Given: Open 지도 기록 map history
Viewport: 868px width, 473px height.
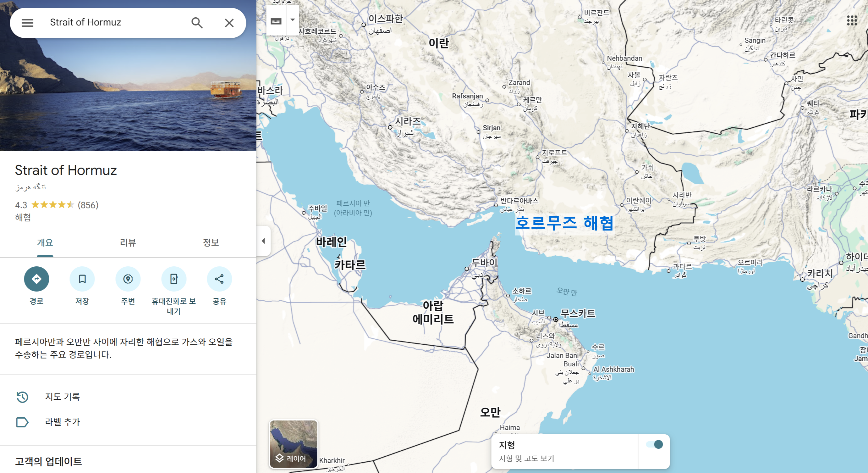Looking at the screenshot, I should (x=62, y=397).
